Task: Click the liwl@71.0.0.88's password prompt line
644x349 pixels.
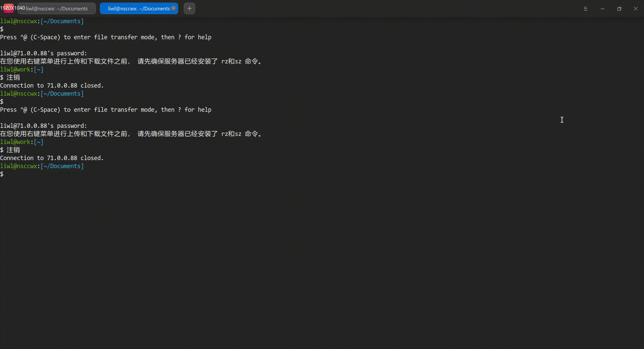Action: coord(43,53)
